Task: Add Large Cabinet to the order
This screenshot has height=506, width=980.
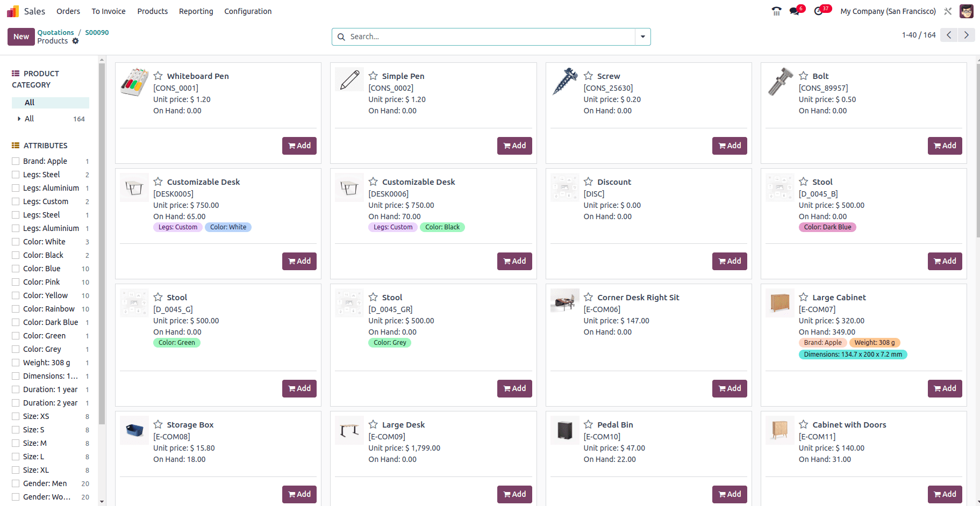Action: (x=945, y=388)
